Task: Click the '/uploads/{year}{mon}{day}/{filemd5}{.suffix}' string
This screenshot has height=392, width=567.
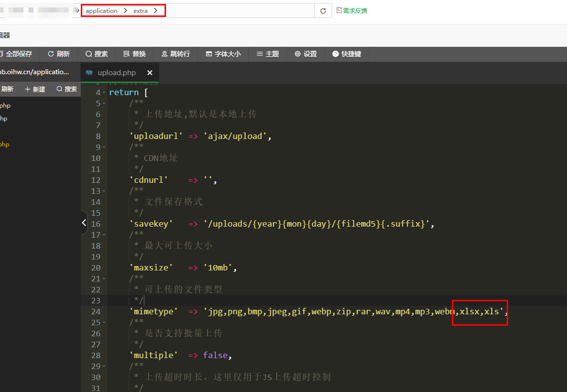Action: tap(316, 224)
